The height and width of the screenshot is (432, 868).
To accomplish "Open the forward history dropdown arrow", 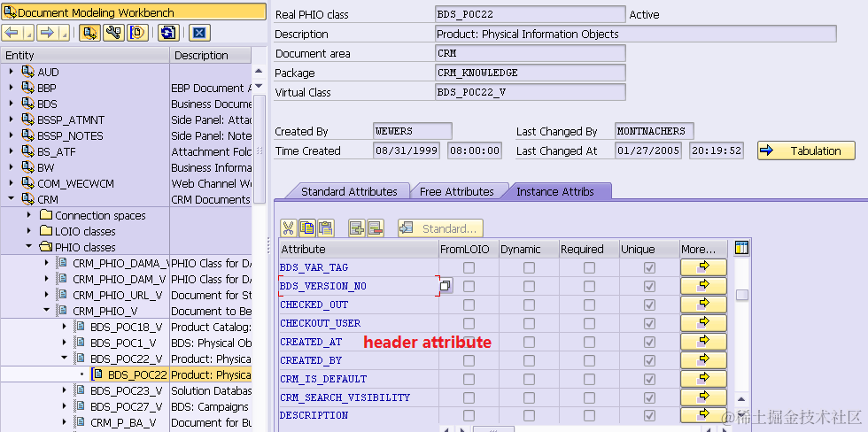I will tap(64, 33).
